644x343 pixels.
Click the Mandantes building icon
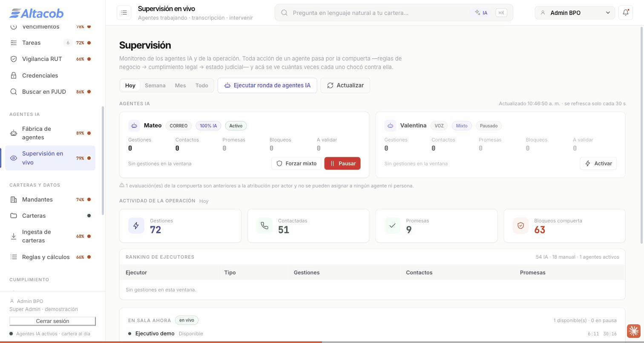coord(14,199)
